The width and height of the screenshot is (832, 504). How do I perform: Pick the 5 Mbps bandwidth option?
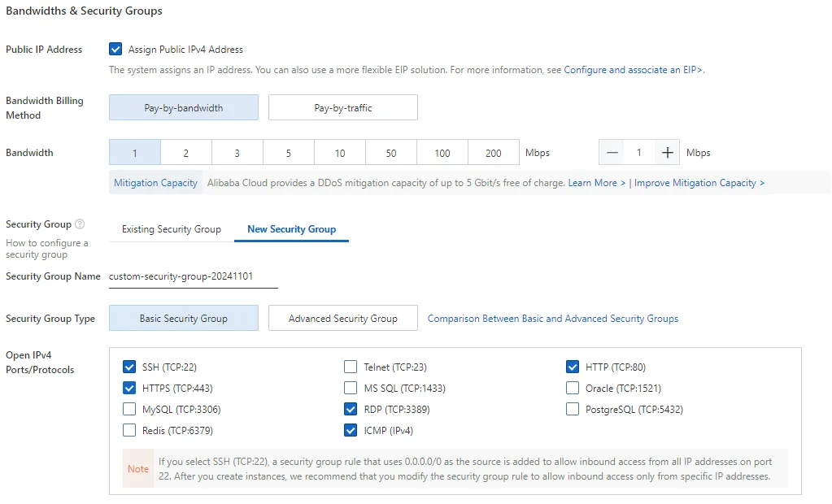(x=289, y=153)
